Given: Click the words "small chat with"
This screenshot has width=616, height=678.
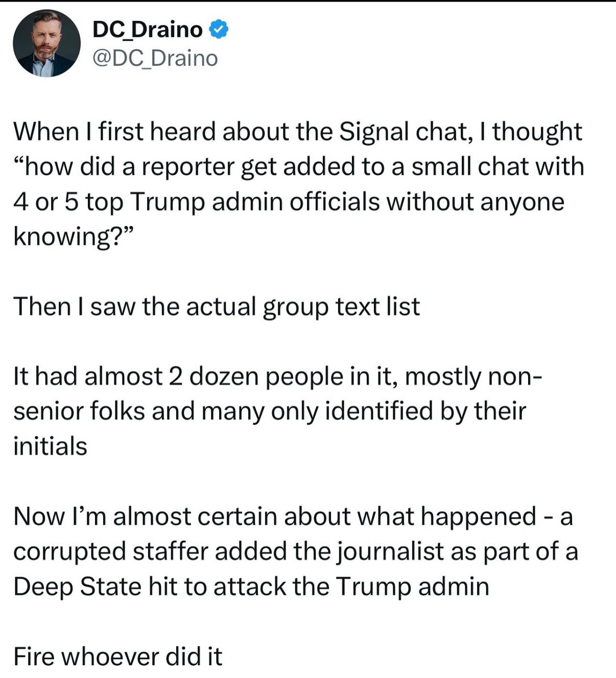Looking at the screenshot, I should [497, 167].
